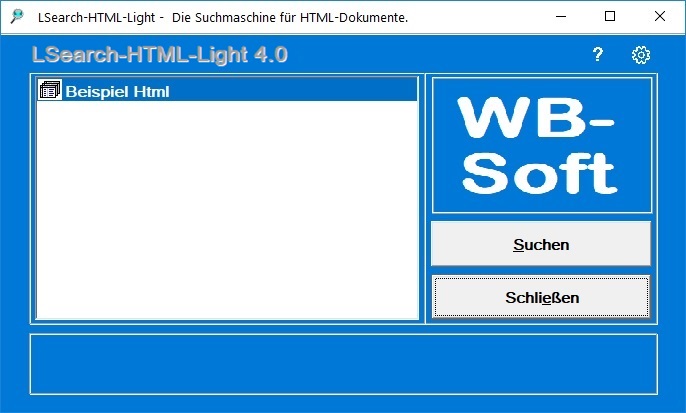Viewport: 686px width, 413px height.
Task: Click the divider between list and logo panel
Action: (x=425, y=200)
